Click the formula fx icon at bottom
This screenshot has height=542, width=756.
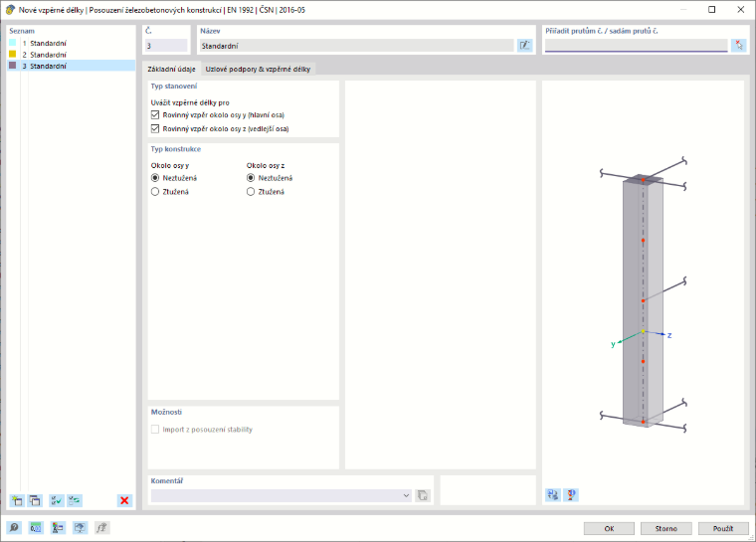click(x=101, y=528)
